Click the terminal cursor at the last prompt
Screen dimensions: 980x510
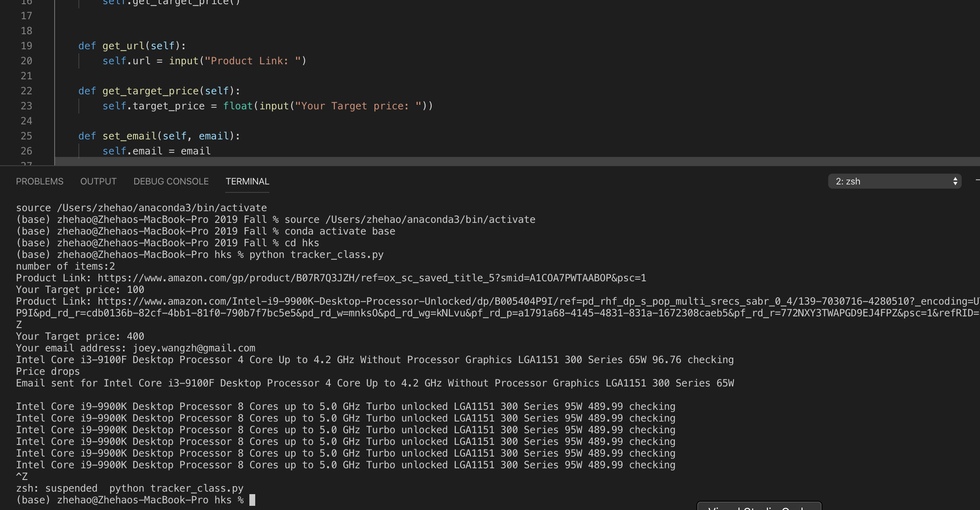click(x=252, y=500)
